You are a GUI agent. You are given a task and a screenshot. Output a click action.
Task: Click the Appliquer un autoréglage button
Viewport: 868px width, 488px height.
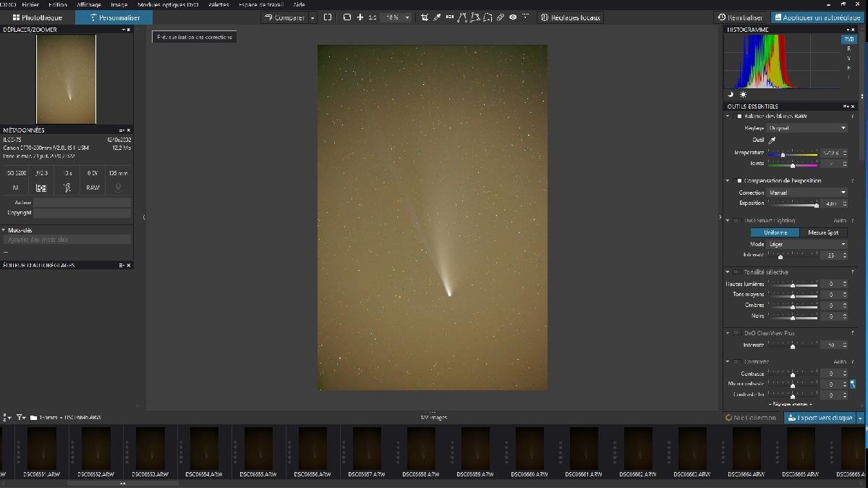(x=821, y=17)
